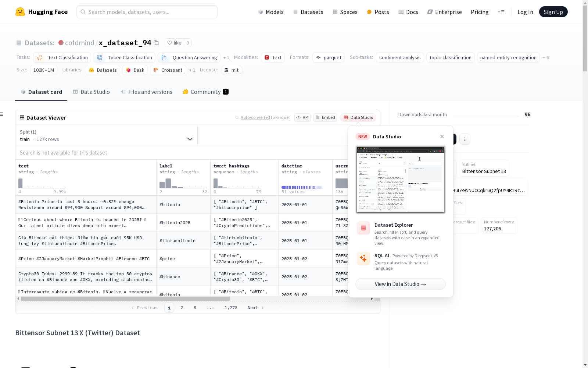Image resolution: width=588 pixels, height=368 pixels.
Task: Click the sidebar toggle lines icon
Action: 1,114
